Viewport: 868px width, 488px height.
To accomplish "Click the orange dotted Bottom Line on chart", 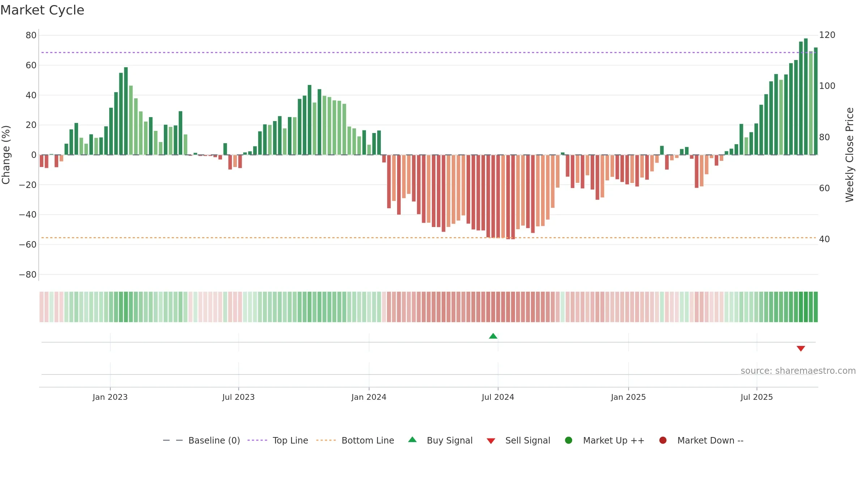I will tap(429, 237).
